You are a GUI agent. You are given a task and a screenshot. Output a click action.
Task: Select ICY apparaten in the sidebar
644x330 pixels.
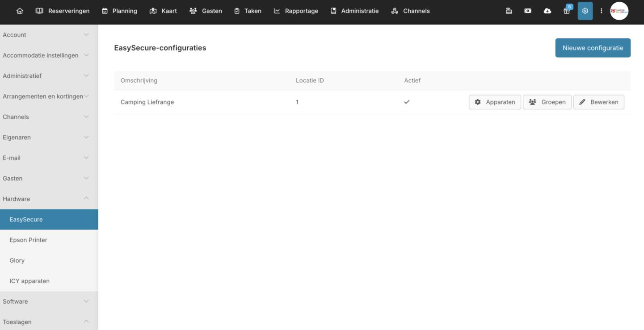(29, 281)
